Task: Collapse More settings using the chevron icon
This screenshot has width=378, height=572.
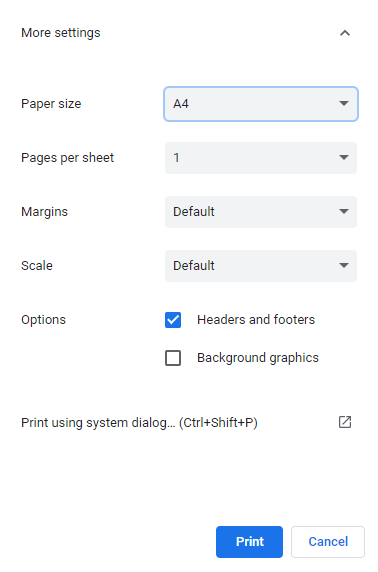Action: 345,33
